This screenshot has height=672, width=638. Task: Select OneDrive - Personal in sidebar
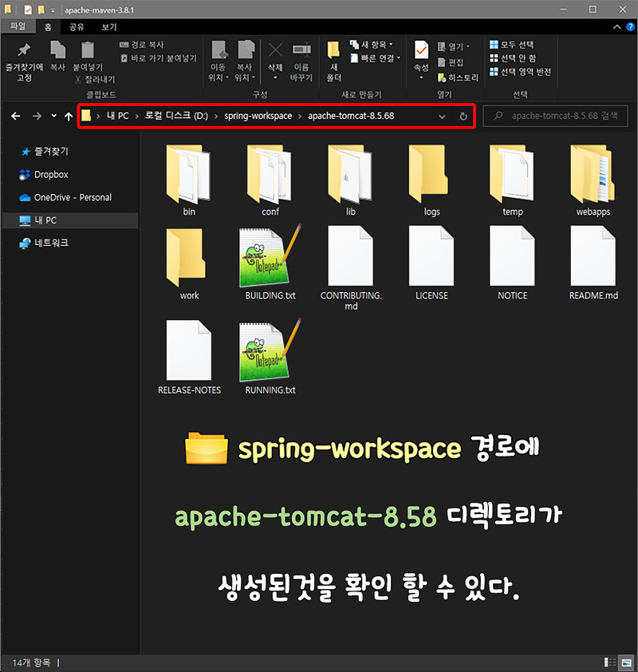65,198
